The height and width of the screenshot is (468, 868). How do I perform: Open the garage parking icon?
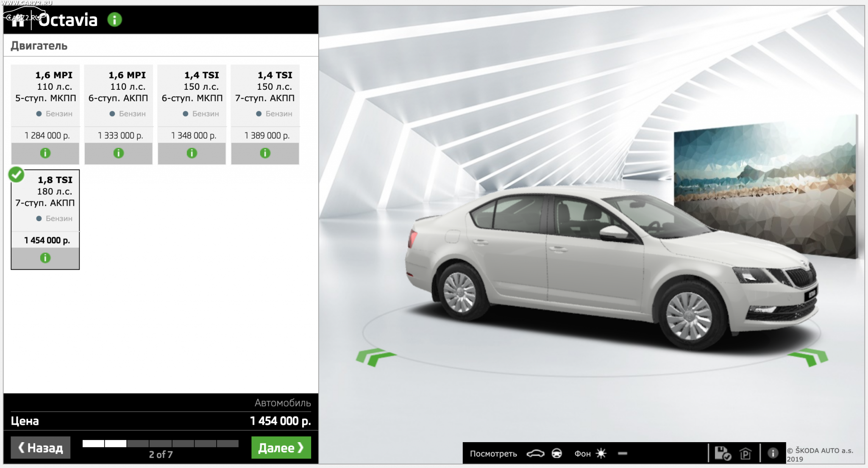746,454
